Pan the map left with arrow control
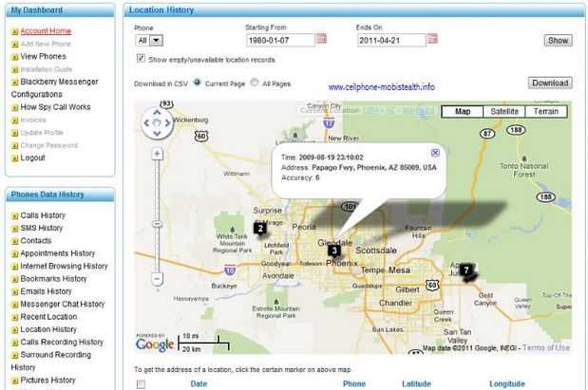Image resolution: width=588 pixels, height=390 pixels. 146,122
